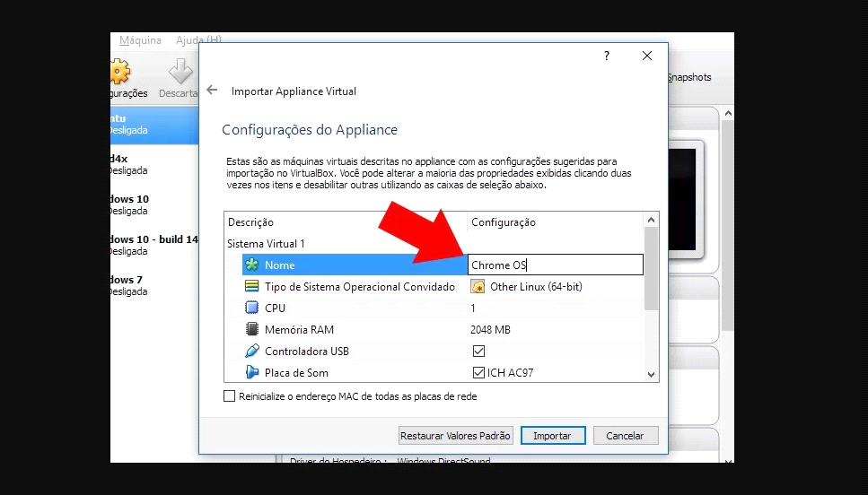Click the Descartar arrow icon in toolbar
The image size is (868, 495).
(x=180, y=72)
